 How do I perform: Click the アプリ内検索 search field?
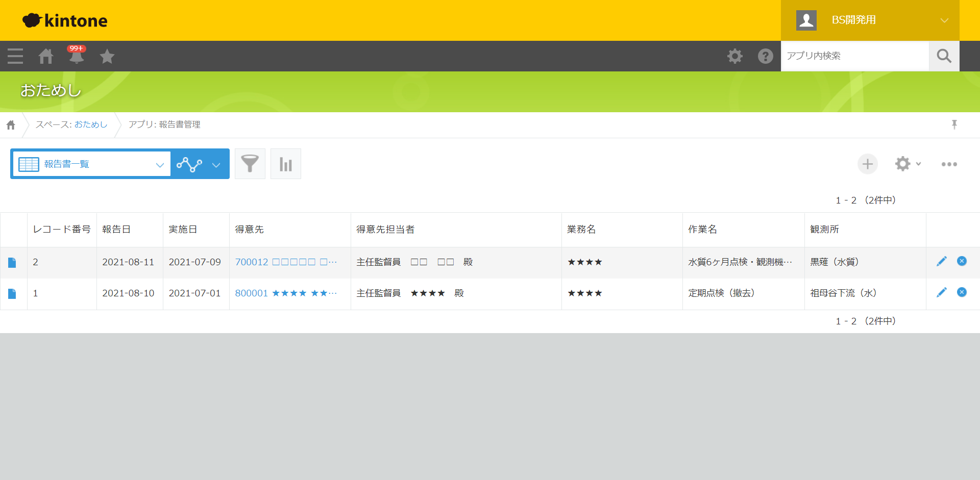point(854,56)
